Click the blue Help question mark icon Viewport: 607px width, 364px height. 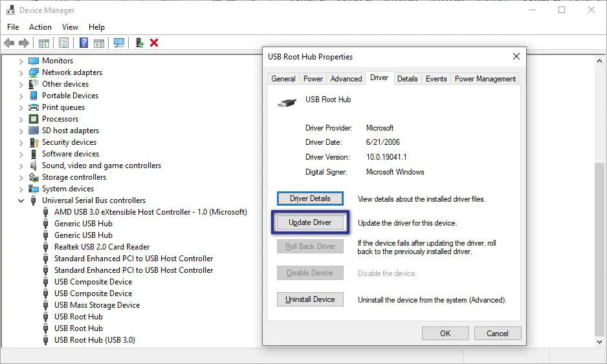pos(83,43)
